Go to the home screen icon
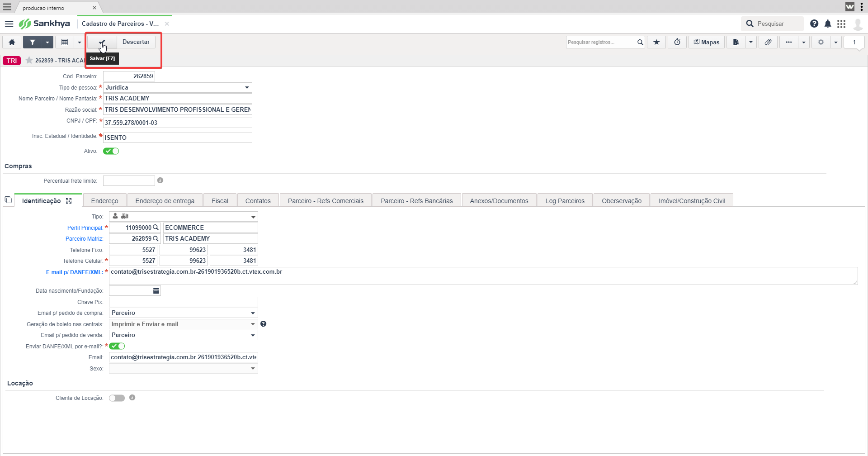Screen dimensions: 868x456 coord(12,42)
